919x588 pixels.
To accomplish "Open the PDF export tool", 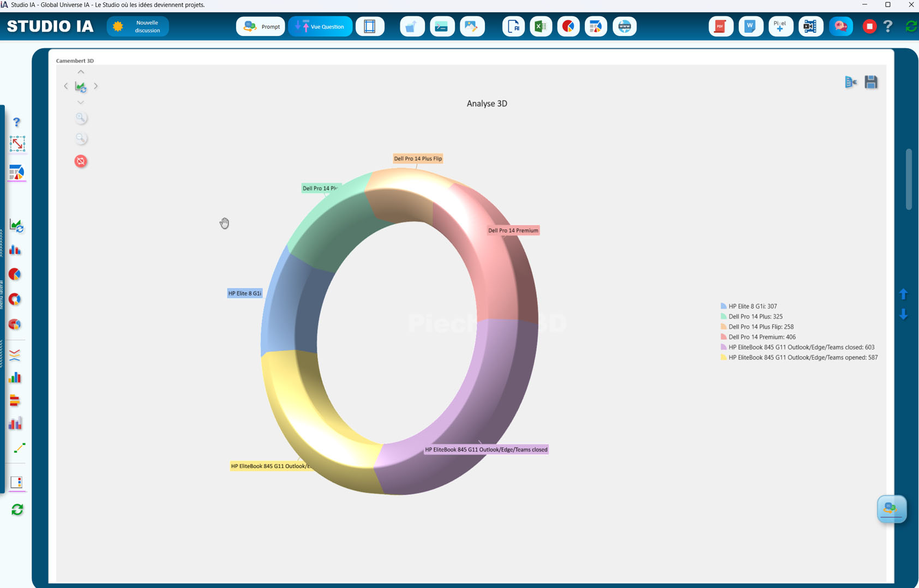I will 720,26.
